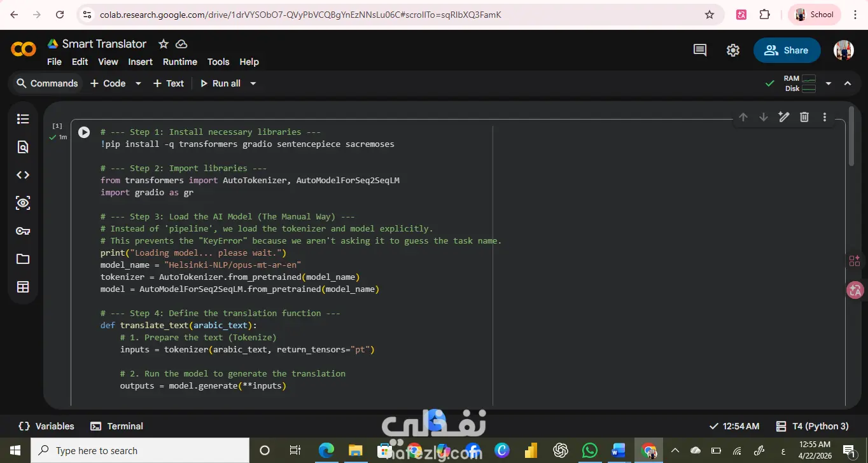The height and width of the screenshot is (463, 868).
Task: Open the Terminal panel
Action: [x=116, y=426]
